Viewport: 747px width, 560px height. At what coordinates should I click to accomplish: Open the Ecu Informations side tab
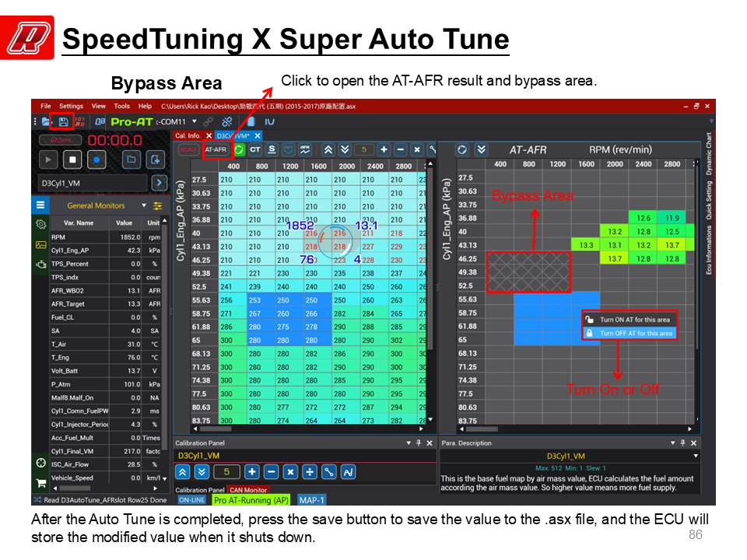pos(709,250)
